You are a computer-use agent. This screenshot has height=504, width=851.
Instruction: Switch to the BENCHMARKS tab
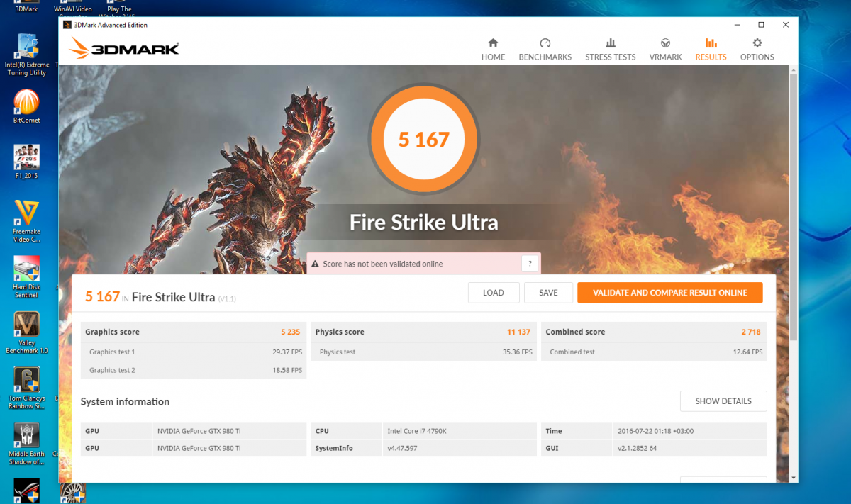coord(545,49)
